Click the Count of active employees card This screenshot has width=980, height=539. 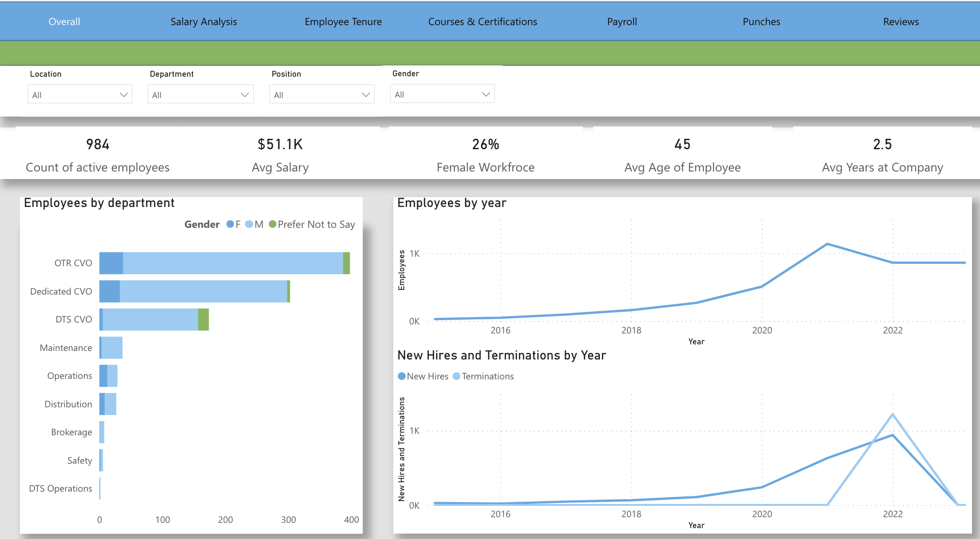click(98, 154)
